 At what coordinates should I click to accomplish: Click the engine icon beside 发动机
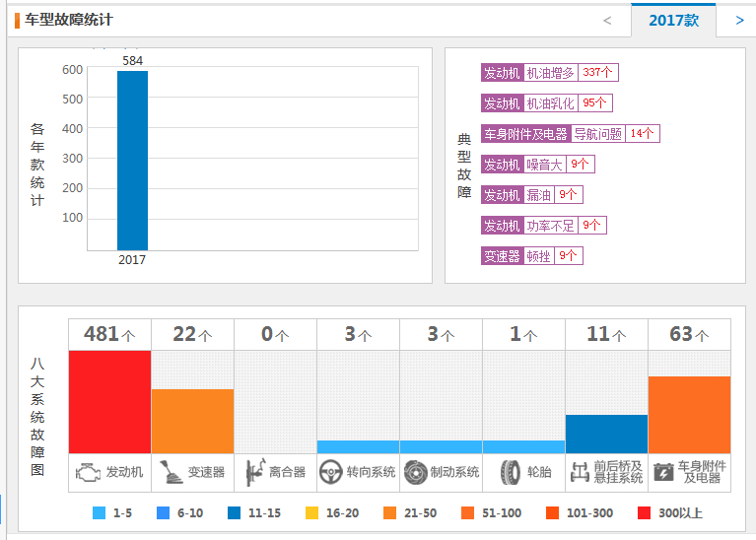tap(88, 472)
